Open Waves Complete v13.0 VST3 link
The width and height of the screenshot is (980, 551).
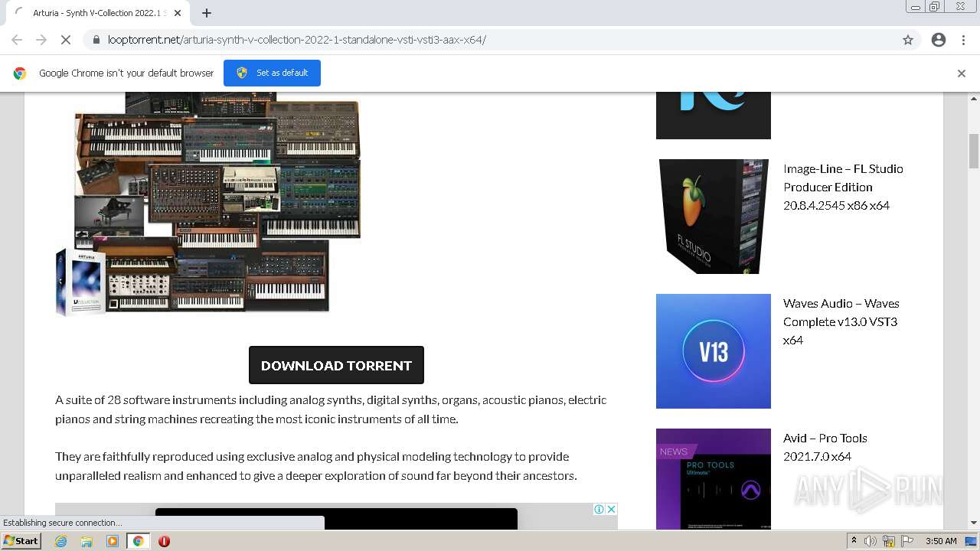tap(841, 321)
